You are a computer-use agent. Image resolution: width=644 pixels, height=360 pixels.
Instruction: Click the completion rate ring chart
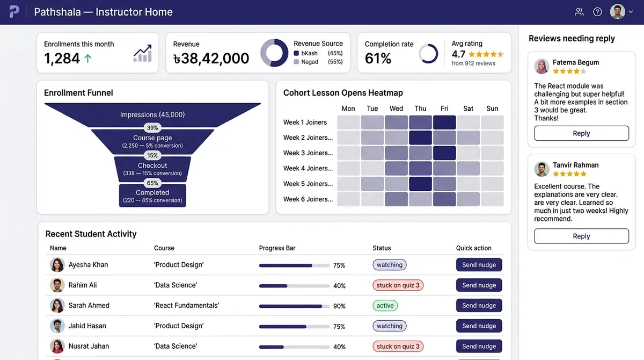pyautogui.click(x=428, y=53)
